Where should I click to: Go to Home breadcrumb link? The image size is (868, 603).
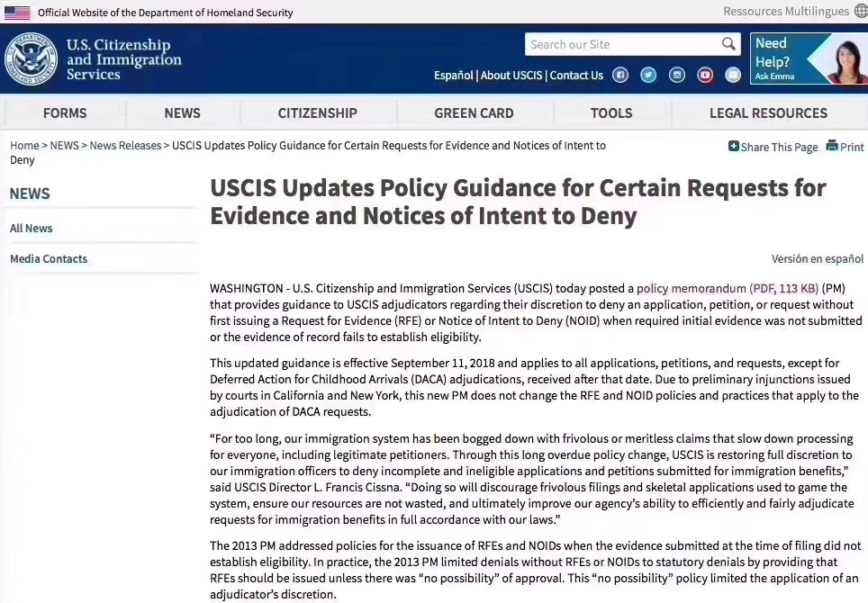coord(24,146)
